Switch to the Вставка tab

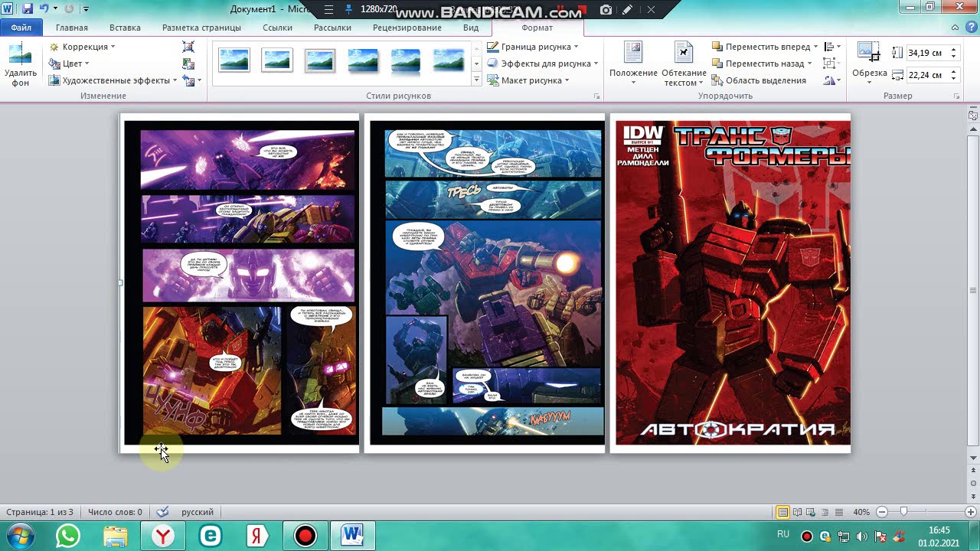125,28
